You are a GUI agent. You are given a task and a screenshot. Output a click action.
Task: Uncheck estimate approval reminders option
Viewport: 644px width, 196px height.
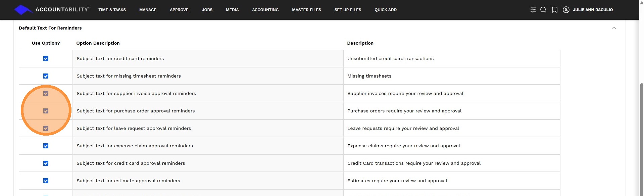tap(46, 181)
